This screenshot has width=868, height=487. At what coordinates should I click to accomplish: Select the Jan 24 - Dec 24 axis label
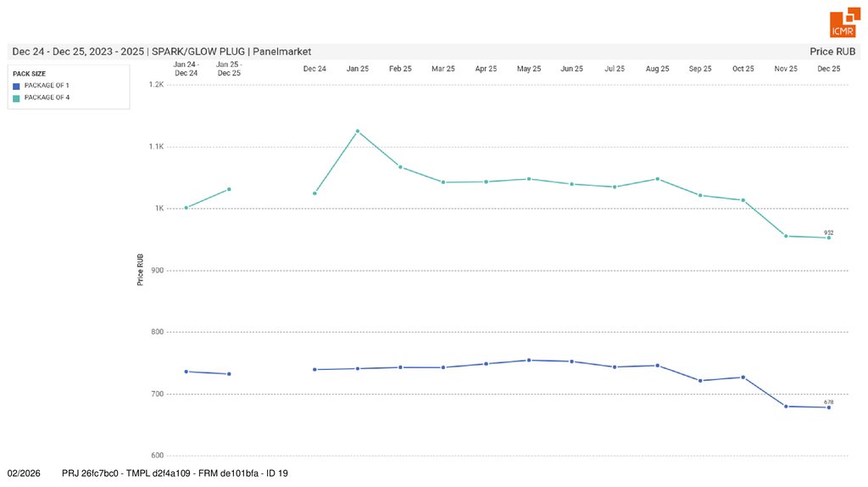pos(186,69)
